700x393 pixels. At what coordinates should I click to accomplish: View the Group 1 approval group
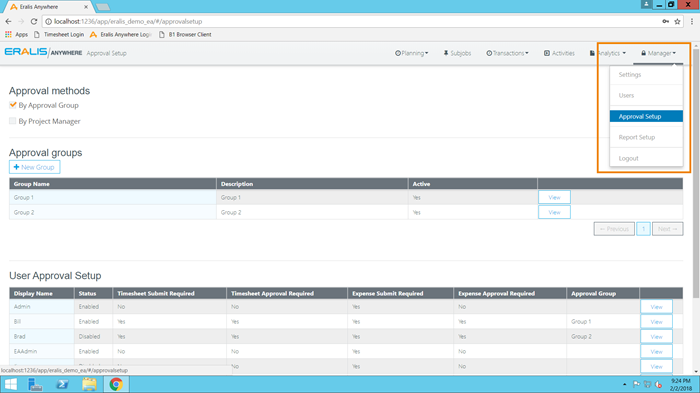(554, 197)
